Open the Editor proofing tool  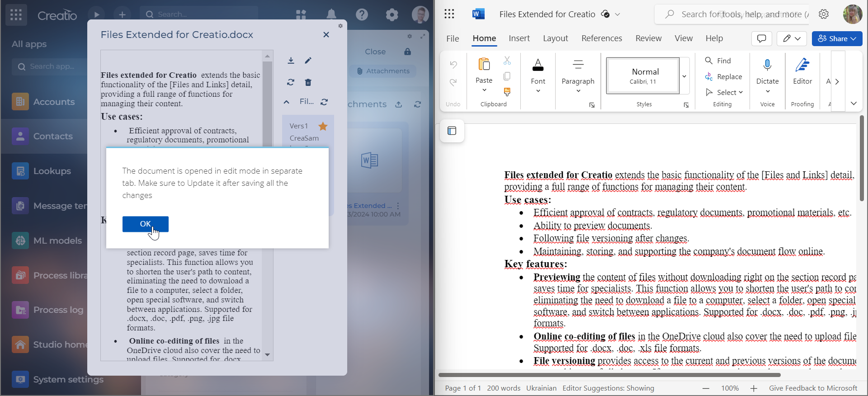click(802, 71)
